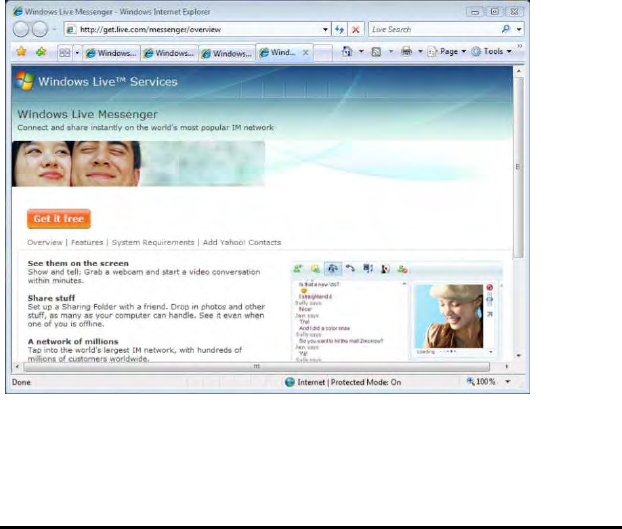622x529 pixels.
Task: Open the Add Yahoo! Contacts link
Action: point(242,242)
